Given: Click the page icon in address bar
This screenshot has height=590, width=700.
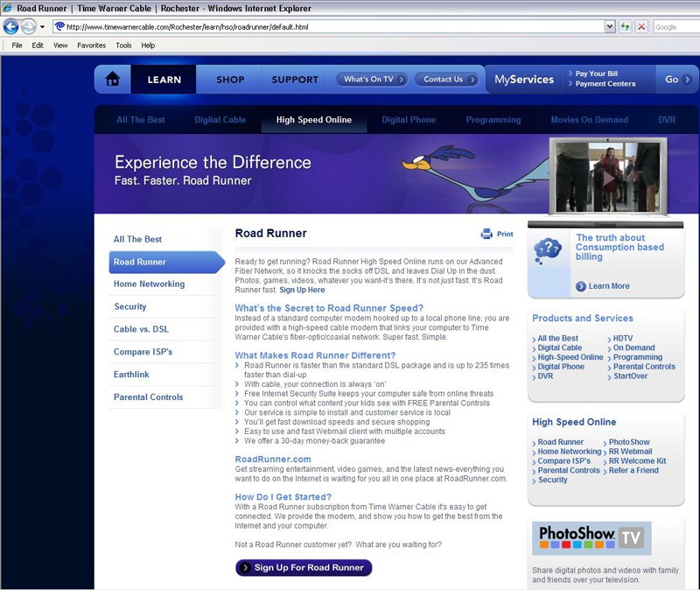Looking at the screenshot, I should [59, 27].
